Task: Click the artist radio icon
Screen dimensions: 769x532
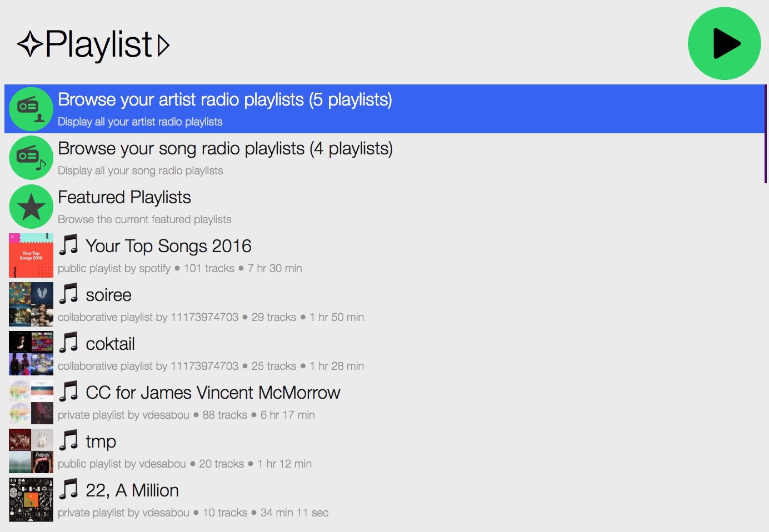Action: [x=31, y=108]
